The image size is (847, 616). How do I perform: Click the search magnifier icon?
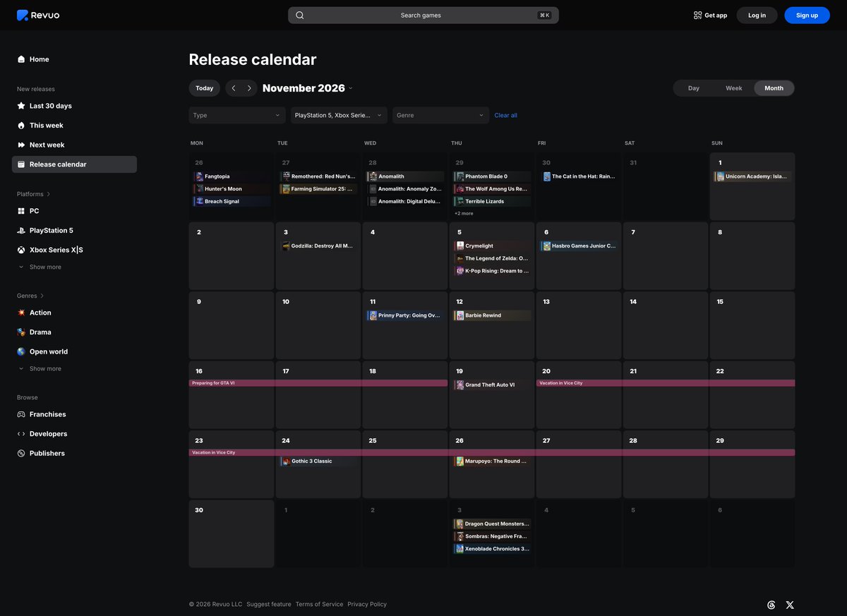300,16
